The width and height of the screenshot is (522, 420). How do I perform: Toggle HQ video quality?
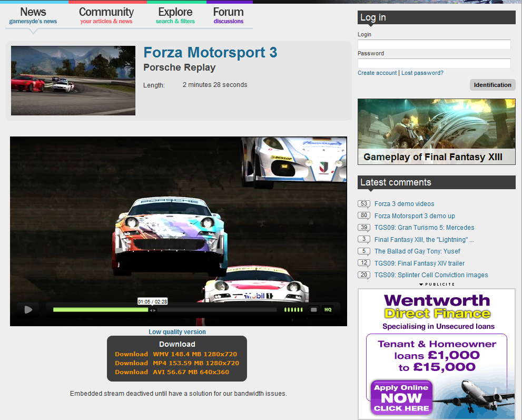click(x=328, y=310)
